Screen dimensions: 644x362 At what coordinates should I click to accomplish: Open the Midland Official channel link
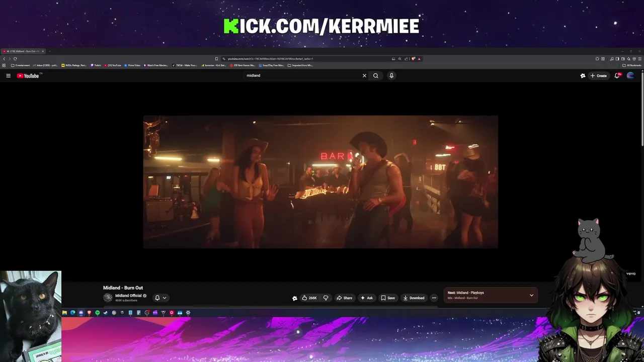pyautogui.click(x=128, y=296)
